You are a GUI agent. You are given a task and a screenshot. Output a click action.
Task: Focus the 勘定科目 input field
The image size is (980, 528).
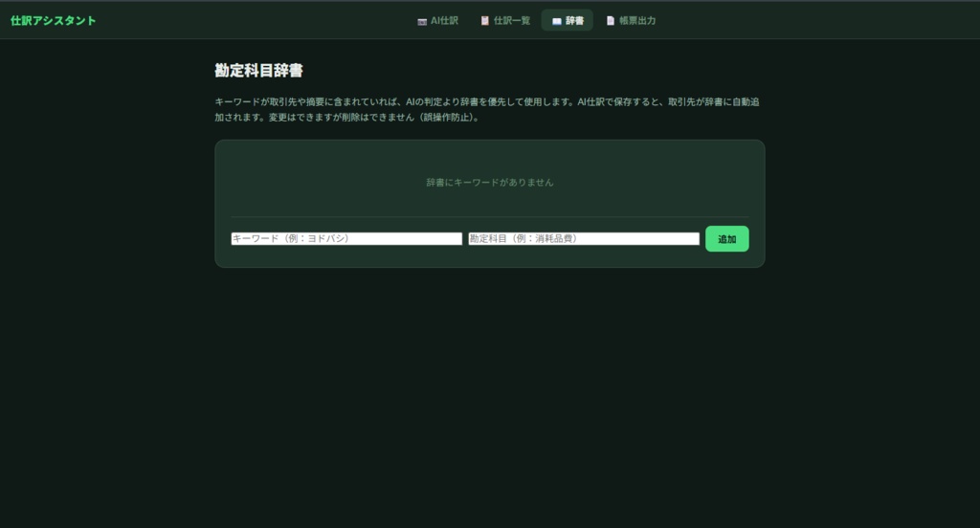point(584,239)
